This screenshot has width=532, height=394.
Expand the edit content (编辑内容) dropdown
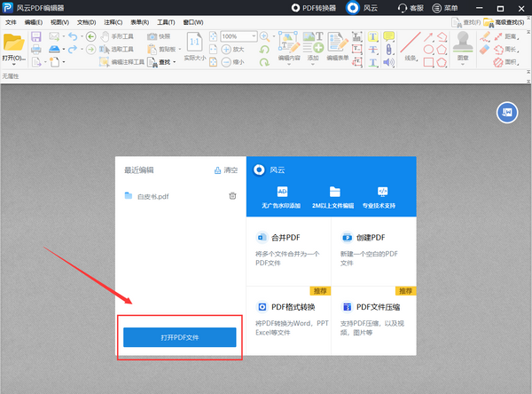289,64
